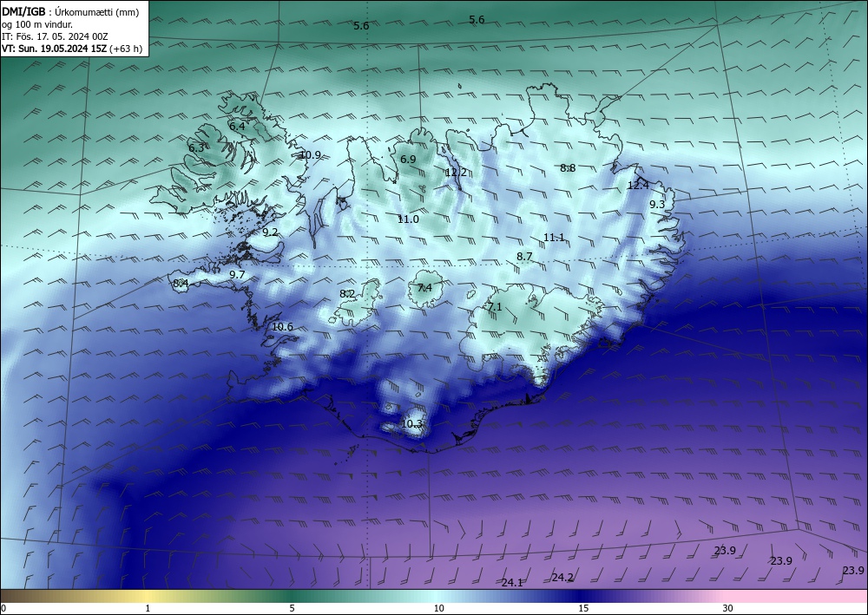868x615 pixels.
Task: Click the legend tick label 30
Action: pos(728,608)
